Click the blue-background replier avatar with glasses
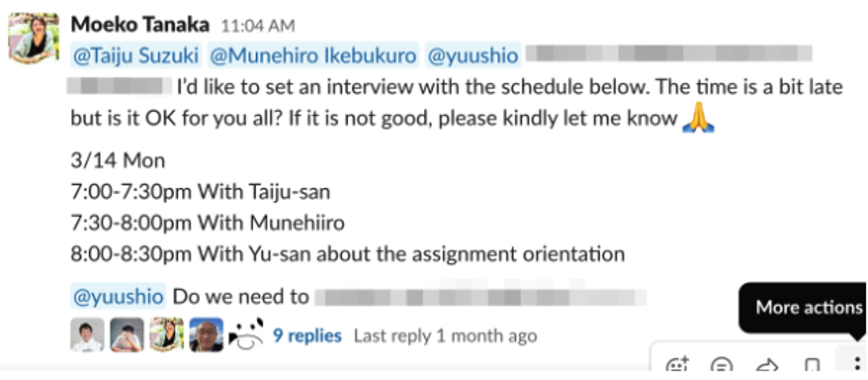The height and width of the screenshot is (380, 868). (206, 335)
